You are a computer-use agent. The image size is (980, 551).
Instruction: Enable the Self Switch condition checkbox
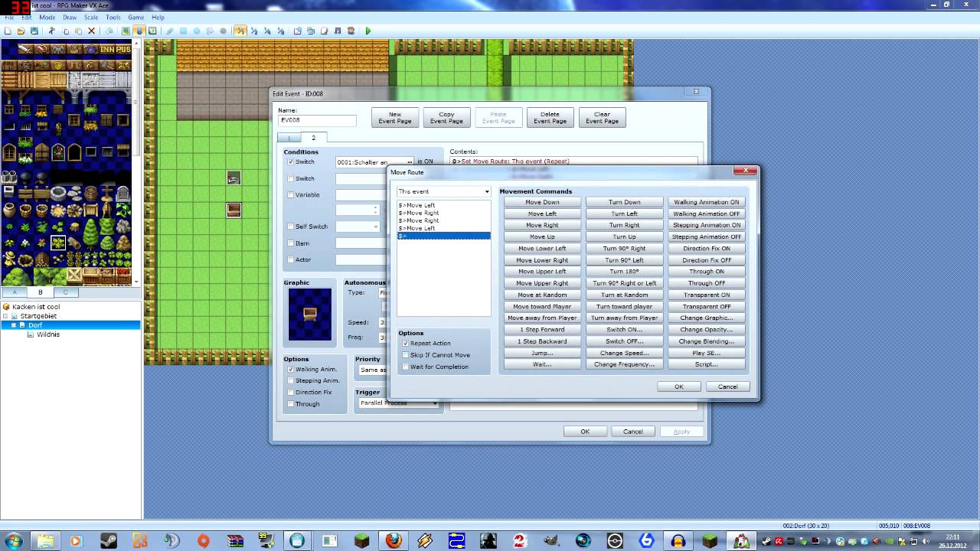click(291, 227)
